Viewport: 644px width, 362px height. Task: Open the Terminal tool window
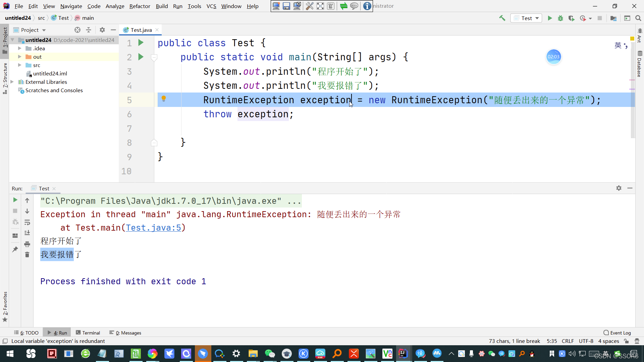(88, 333)
